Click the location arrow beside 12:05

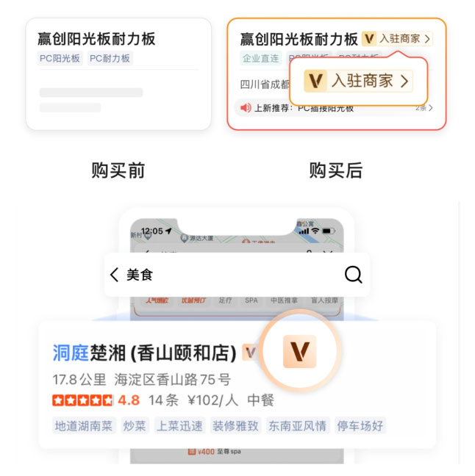pyautogui.click(x=168, y=231)
